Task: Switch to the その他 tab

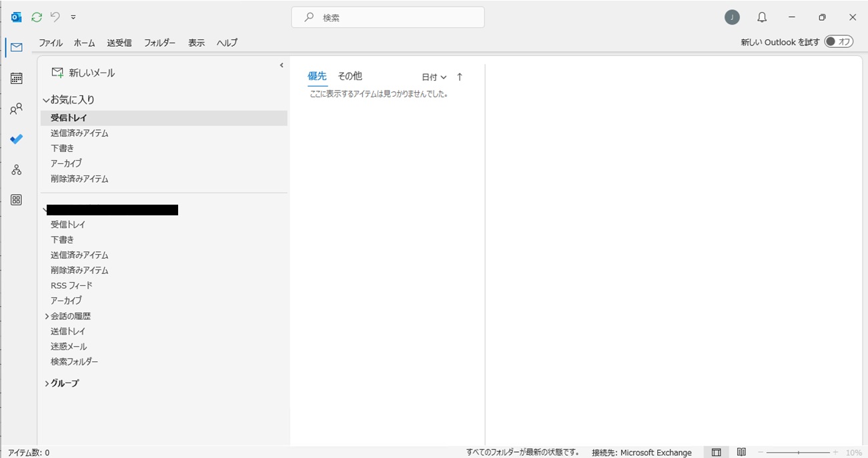Action: tap(350, 76)
